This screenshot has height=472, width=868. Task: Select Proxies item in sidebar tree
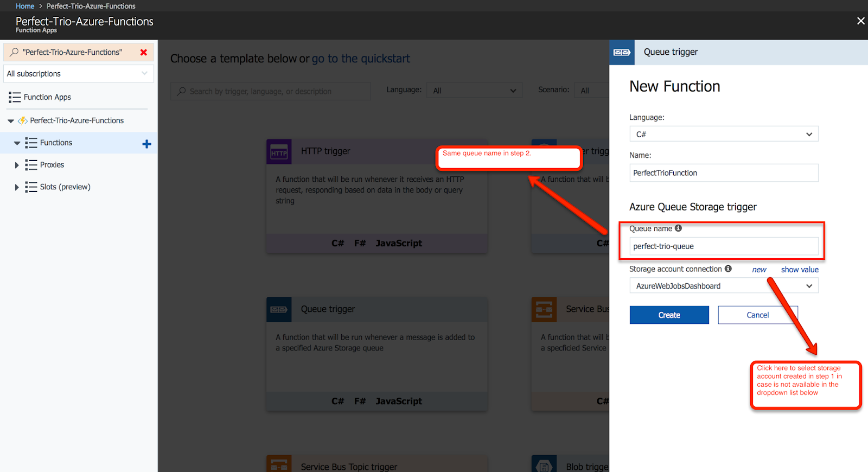52,165
